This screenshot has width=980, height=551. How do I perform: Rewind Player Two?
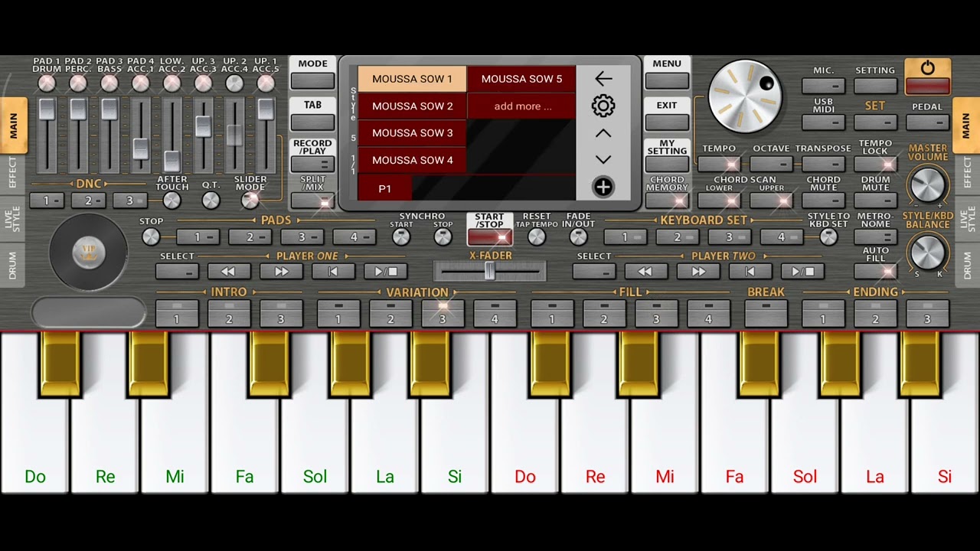[645, 271]
